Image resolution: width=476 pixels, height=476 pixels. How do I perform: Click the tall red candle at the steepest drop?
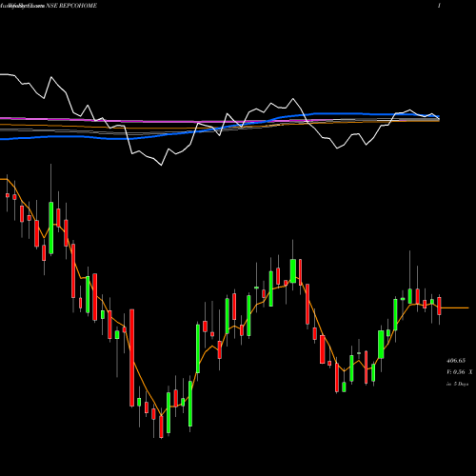132,358
